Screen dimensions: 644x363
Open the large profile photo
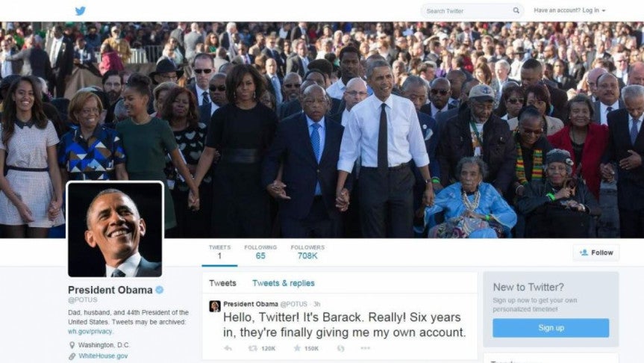(115, 229)
